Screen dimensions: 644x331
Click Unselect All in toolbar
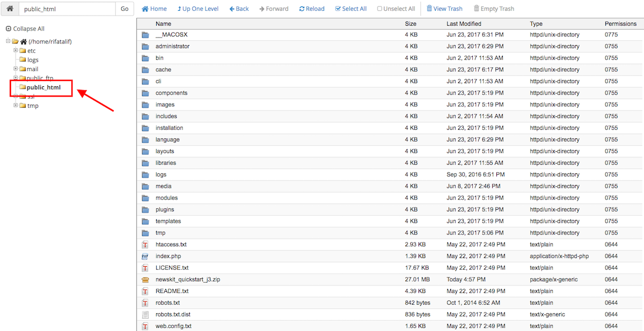click(396, 9)
